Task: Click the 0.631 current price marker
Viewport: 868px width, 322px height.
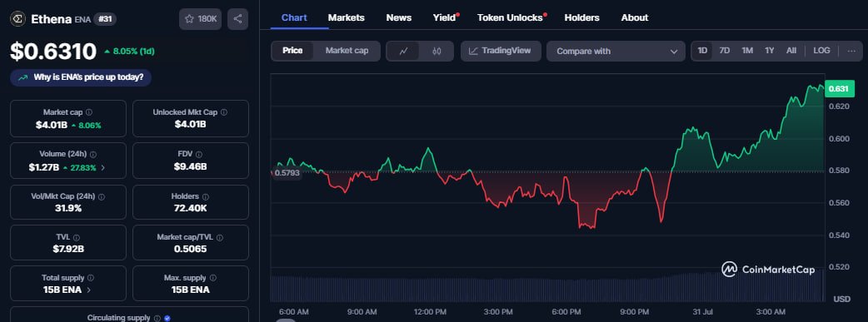Action: [839, 88]
